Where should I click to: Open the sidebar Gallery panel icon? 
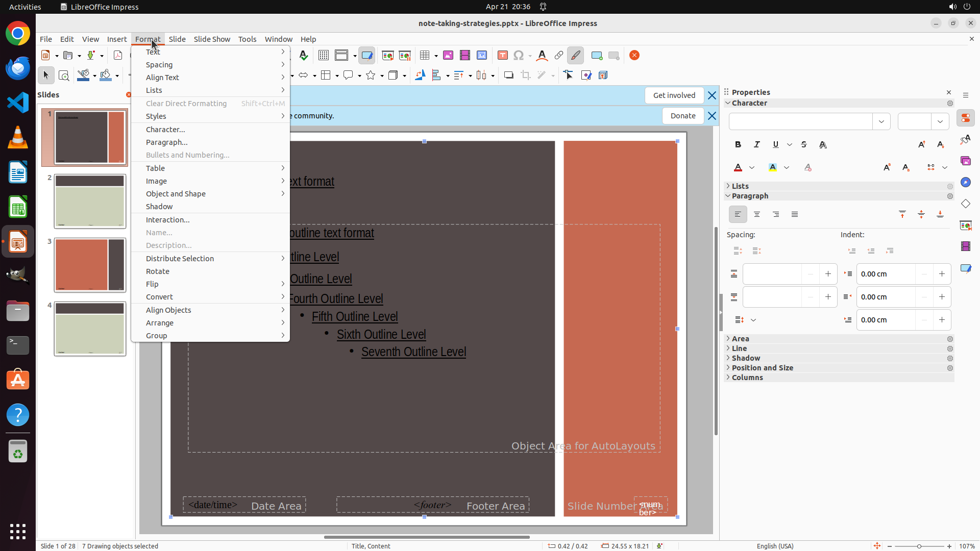click(965, 161)
